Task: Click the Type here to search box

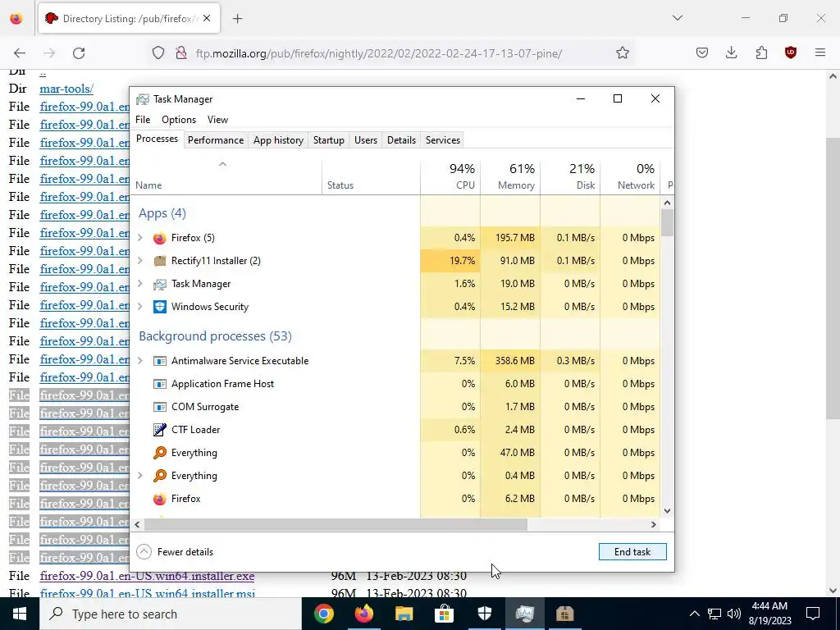Action: click(171, 614)
